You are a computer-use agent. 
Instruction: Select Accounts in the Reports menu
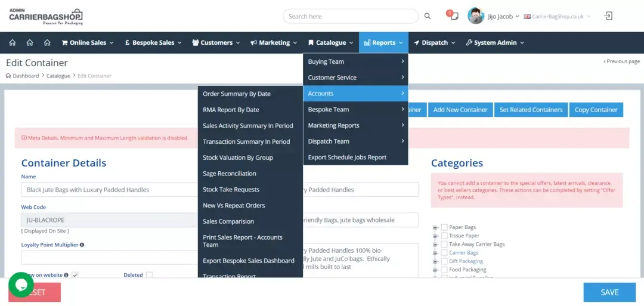[x=355, y=94]
